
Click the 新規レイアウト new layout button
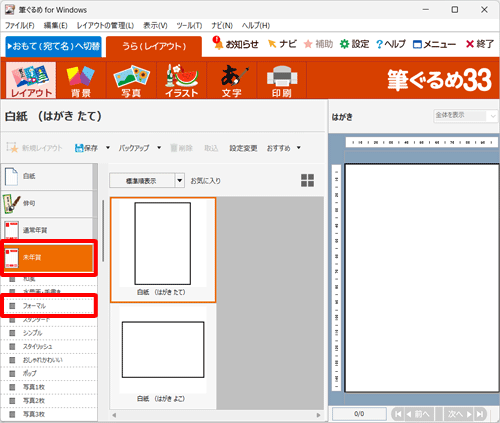click(x=34, y=148)
